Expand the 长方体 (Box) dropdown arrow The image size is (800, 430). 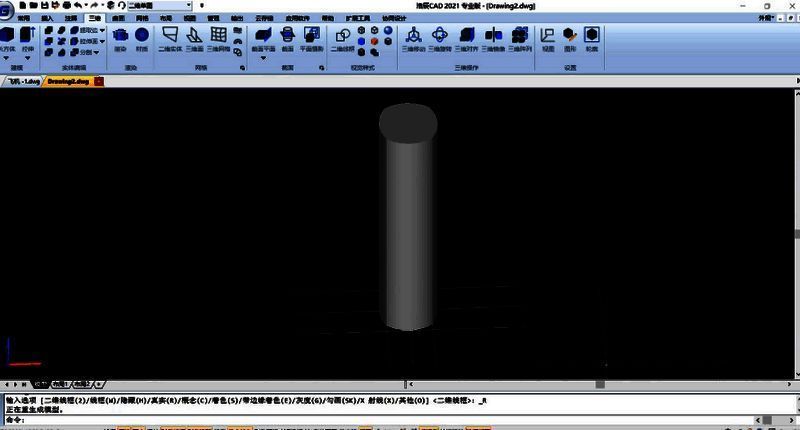[x=8, y=58]
